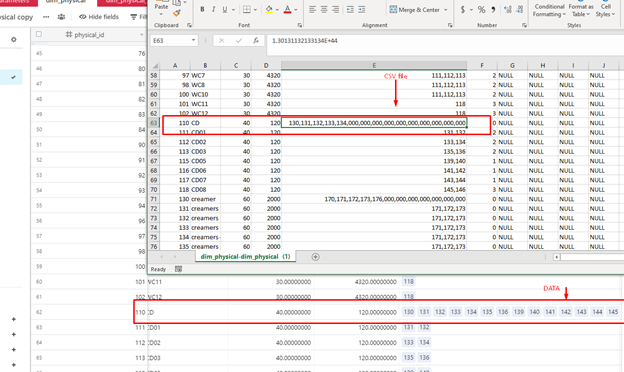Open font color dropdown arrow

tap(295, 10)
